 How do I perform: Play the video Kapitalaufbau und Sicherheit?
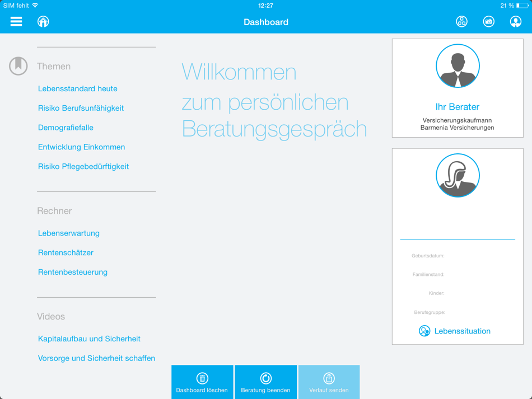point(89,339)
